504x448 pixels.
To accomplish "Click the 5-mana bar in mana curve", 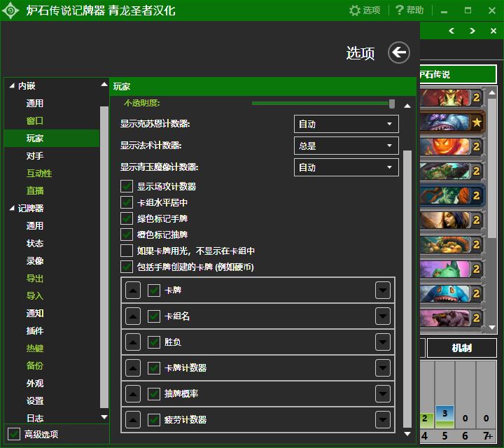I will 444,416.
